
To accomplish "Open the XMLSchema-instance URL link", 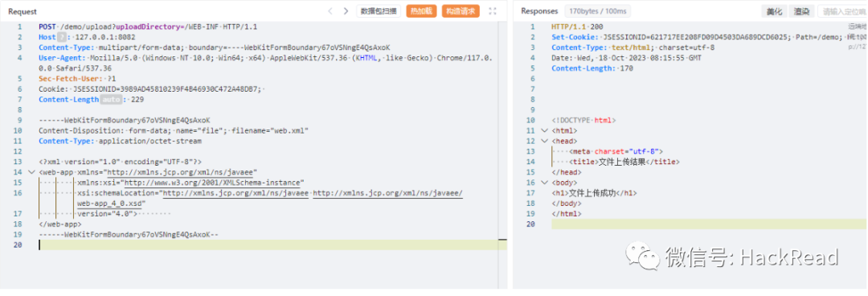I will click(212, 183).
